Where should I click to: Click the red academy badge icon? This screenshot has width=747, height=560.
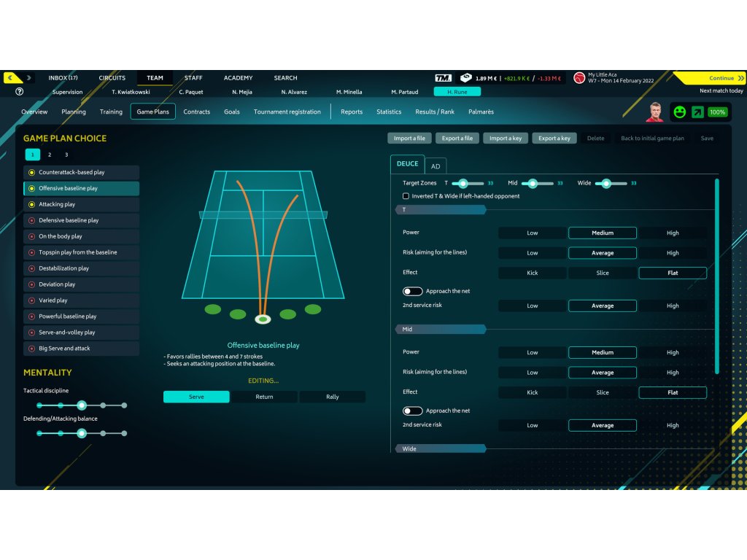(579, 78)
